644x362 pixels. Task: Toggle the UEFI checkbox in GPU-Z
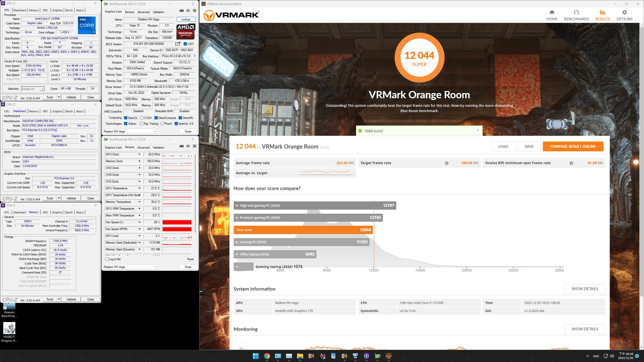185,44
